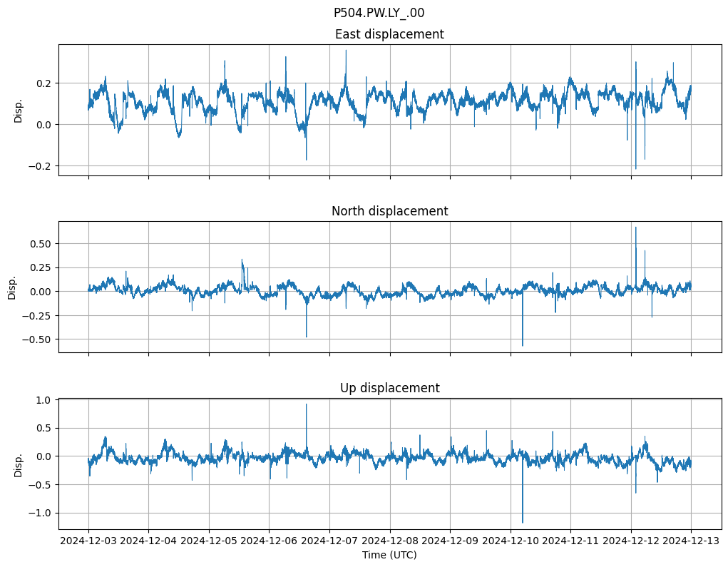Click the -0.2 tick on East plot
The width and height of the screenshot is (728, 567).
42,165
